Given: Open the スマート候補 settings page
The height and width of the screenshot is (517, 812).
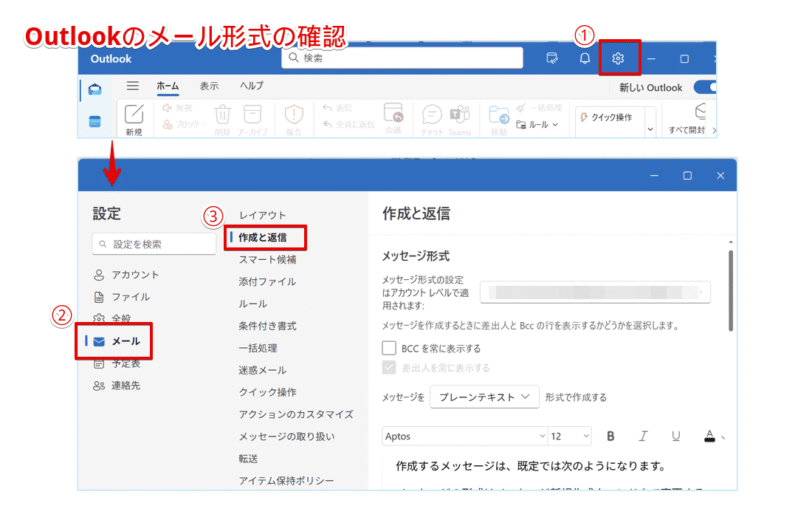Looking at the screenshot, I should 267,260.
